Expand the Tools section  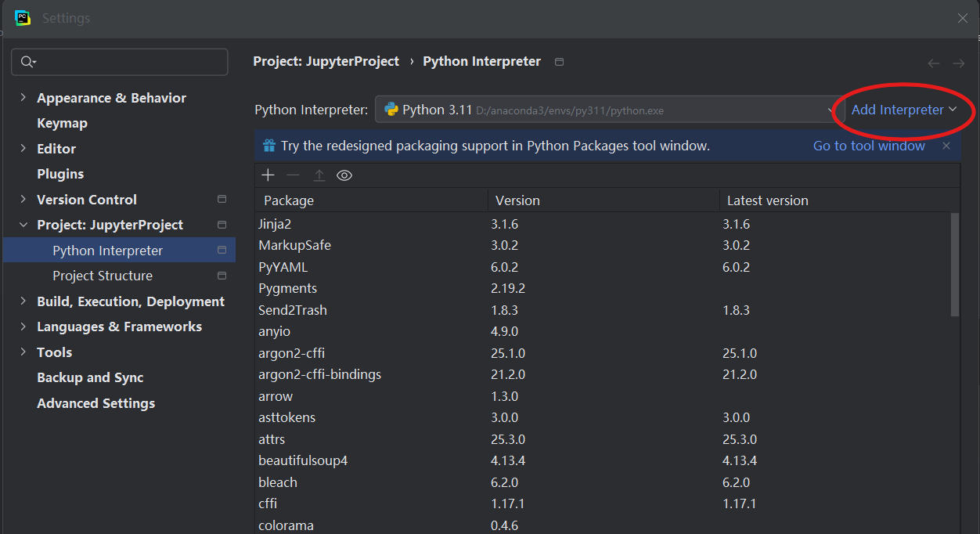click(23, 352)
